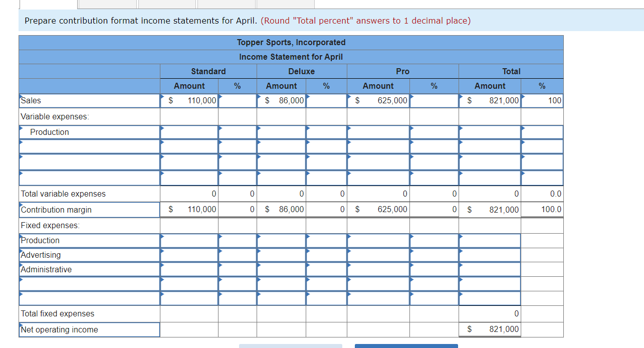Select Standard amount field for Administrative

point(189,269)
